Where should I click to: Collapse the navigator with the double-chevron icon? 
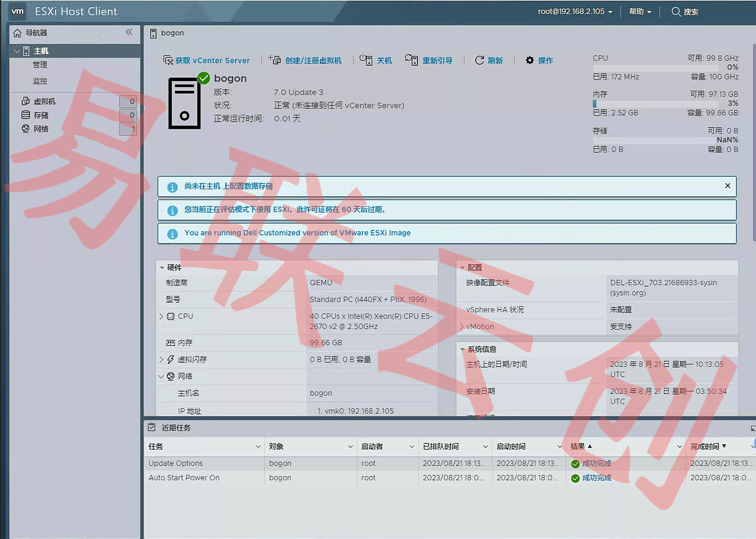129,32
